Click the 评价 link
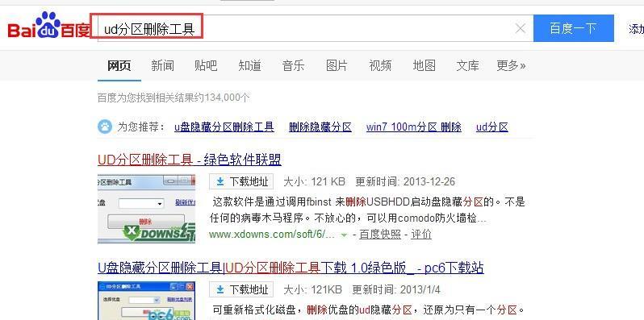This screenshot has width=644, height=320. point(421,235)
